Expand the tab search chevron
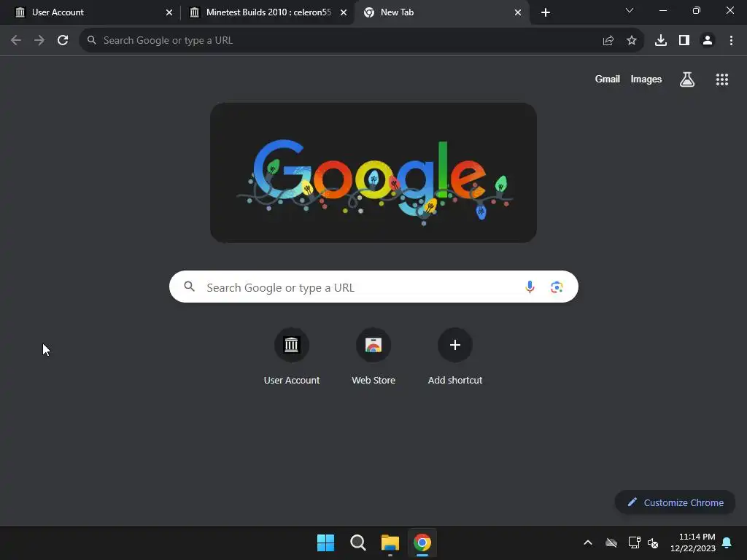Image resolution: width=747 pixels, height=560 pixels. (630, 10)
